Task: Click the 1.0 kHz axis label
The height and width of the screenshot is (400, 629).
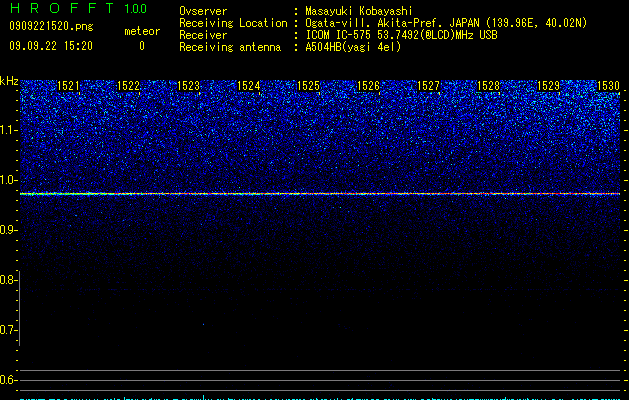Action: click(x=9, y=180)
